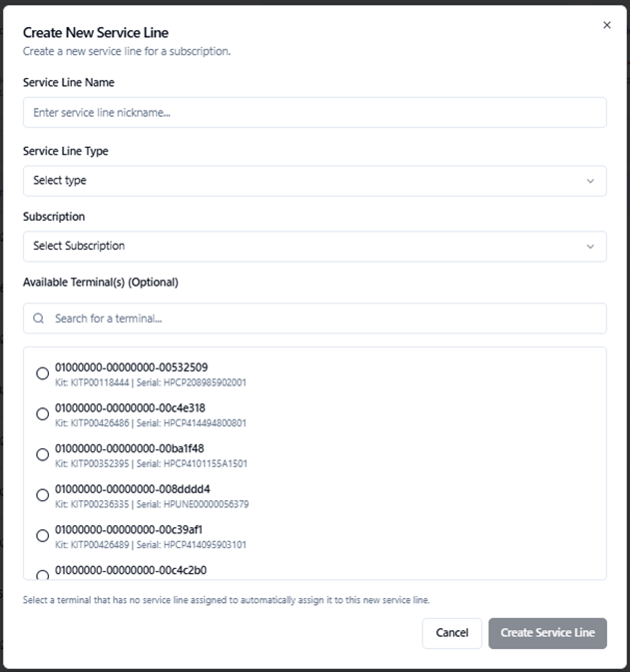Click the Subscription dropdown chevron arrow

[590, 247]
